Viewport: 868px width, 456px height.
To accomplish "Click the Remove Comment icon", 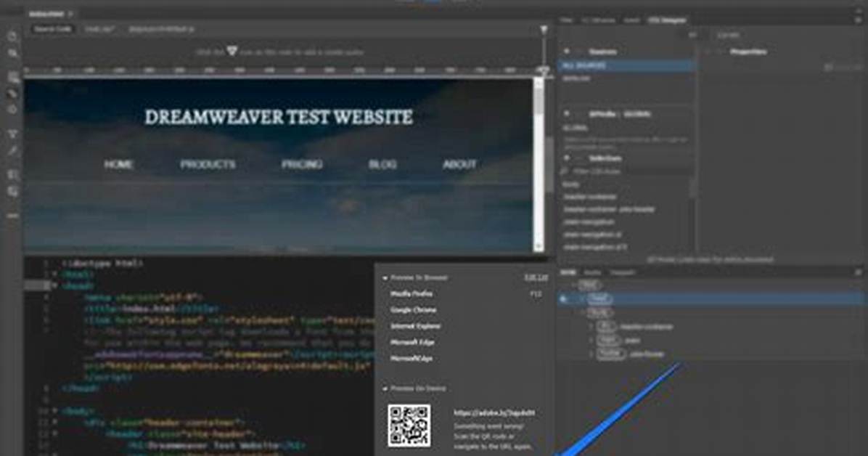I will coord(12,192).
